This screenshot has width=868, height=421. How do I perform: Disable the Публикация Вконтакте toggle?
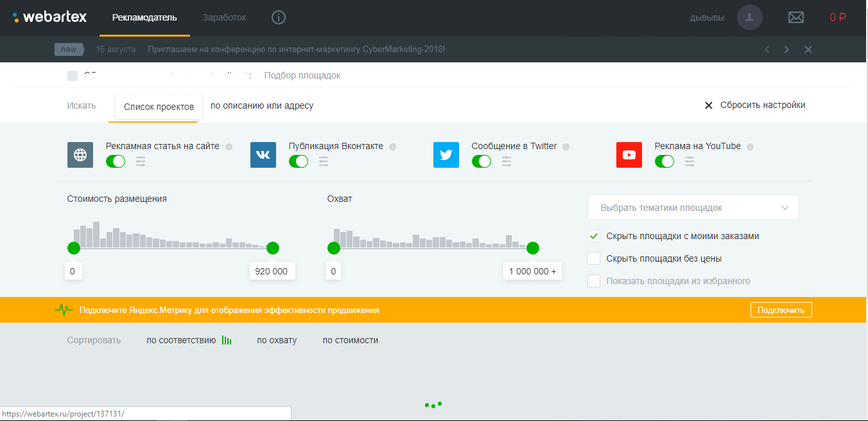pyautogui.click(x=299, y=161)
